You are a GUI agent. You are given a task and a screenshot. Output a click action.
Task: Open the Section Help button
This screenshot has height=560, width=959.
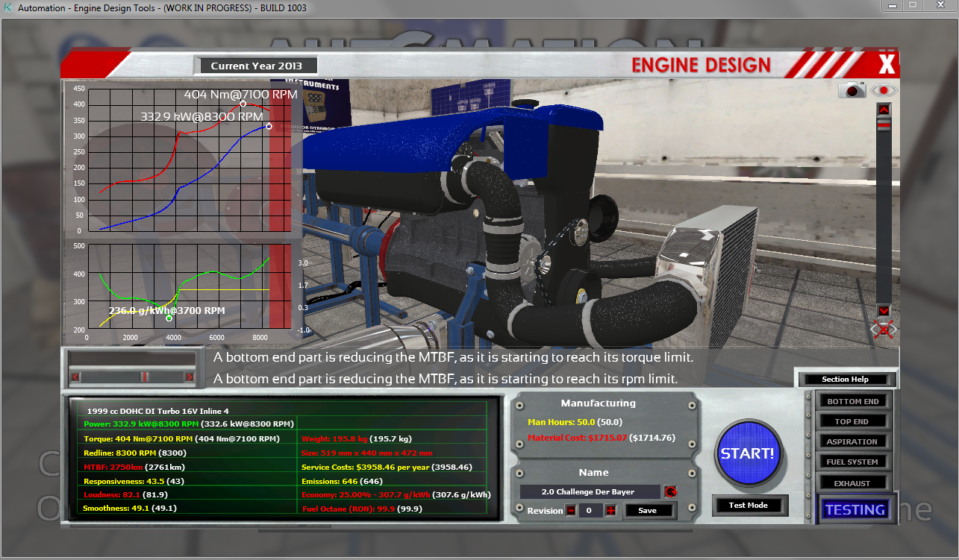pos(846,380)
